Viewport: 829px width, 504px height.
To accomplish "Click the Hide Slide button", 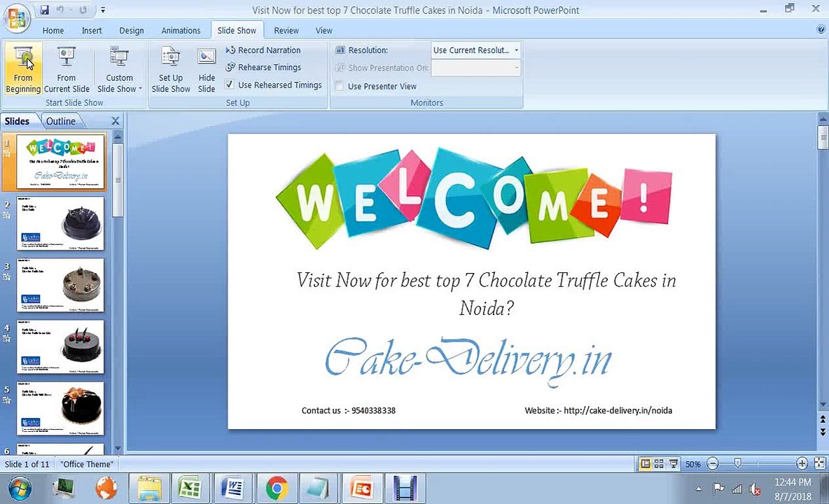I will click(x=206, y=69).
